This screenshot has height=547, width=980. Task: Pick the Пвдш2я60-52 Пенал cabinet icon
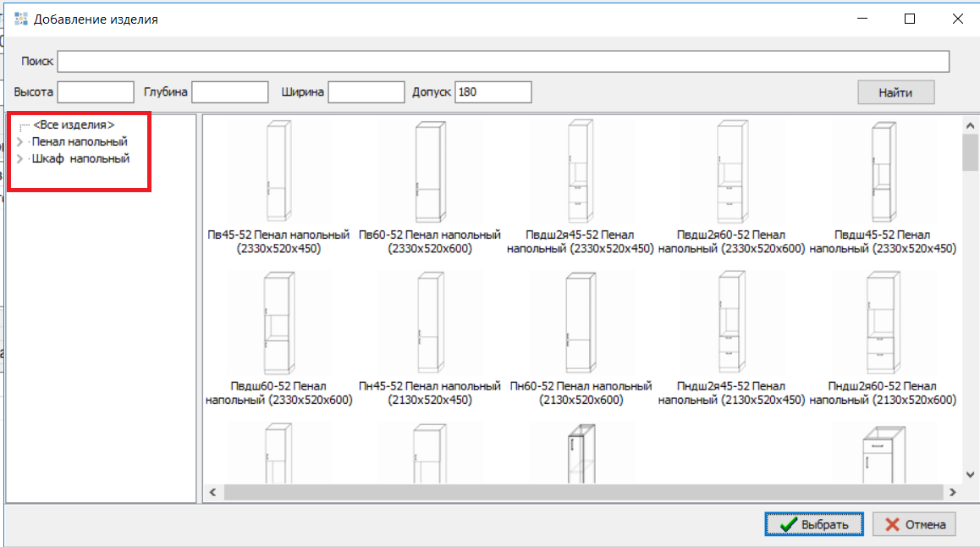tap(731, 171)
